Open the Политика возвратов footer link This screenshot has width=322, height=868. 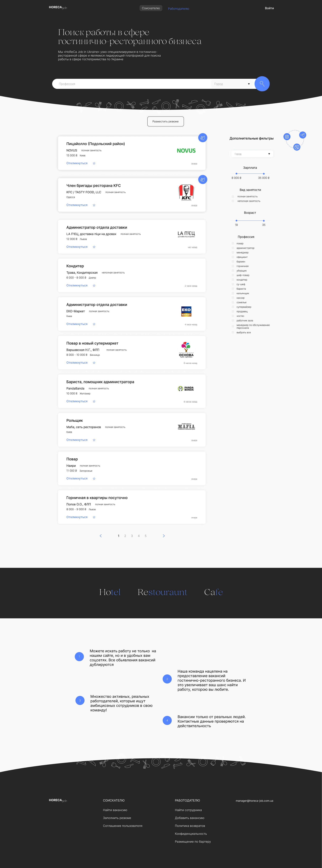[x=190, y=826]
